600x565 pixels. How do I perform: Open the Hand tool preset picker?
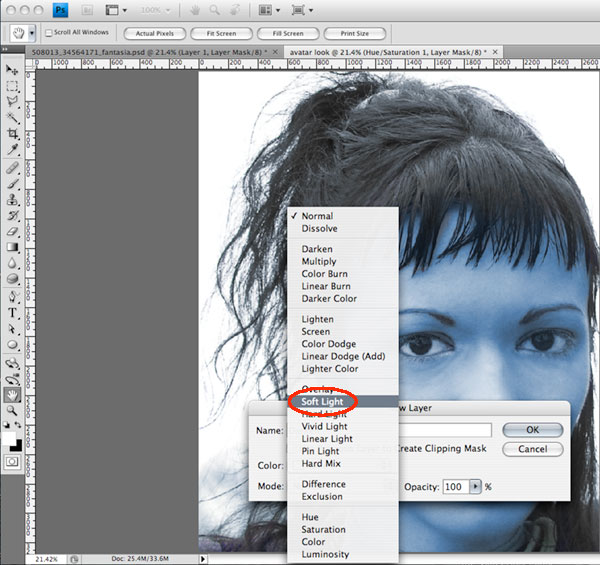32,33
